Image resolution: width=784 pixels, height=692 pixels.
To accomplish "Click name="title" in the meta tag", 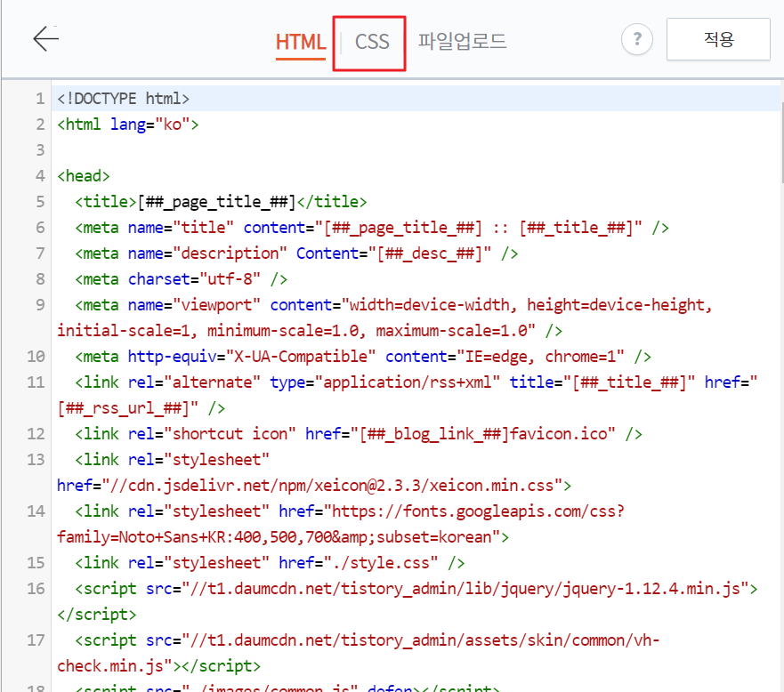I will (x=181, y=228).
